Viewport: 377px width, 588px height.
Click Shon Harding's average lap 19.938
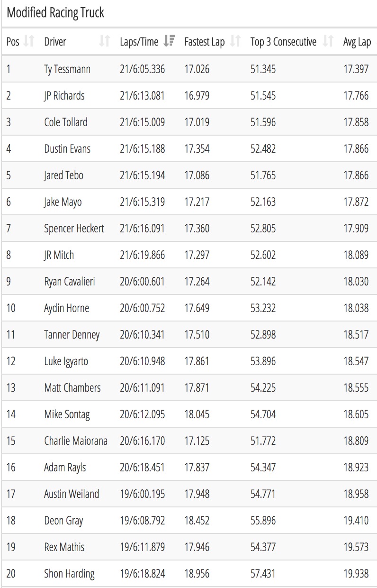coord(356,574)
